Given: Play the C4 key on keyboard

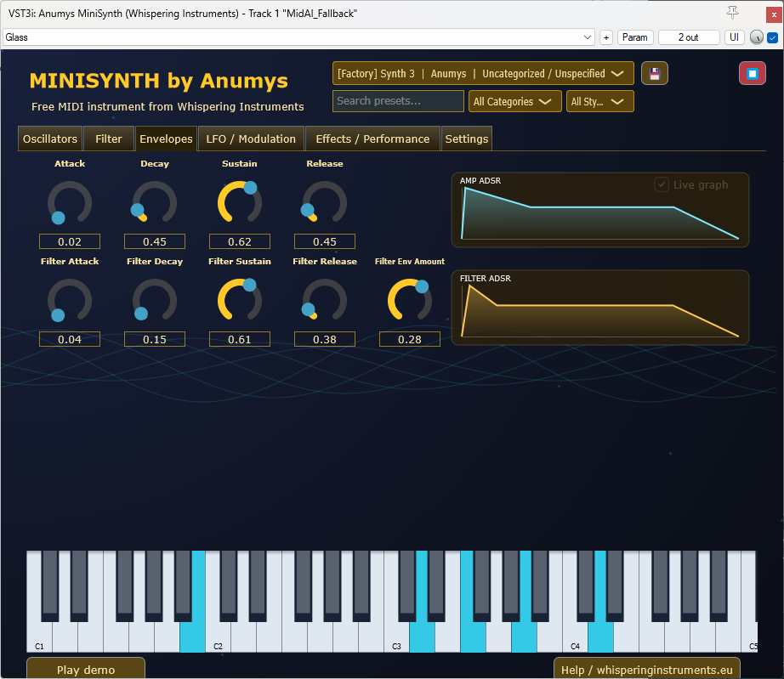Looking at the screenshot, I should pyautogui.click(x=575, y=637).
